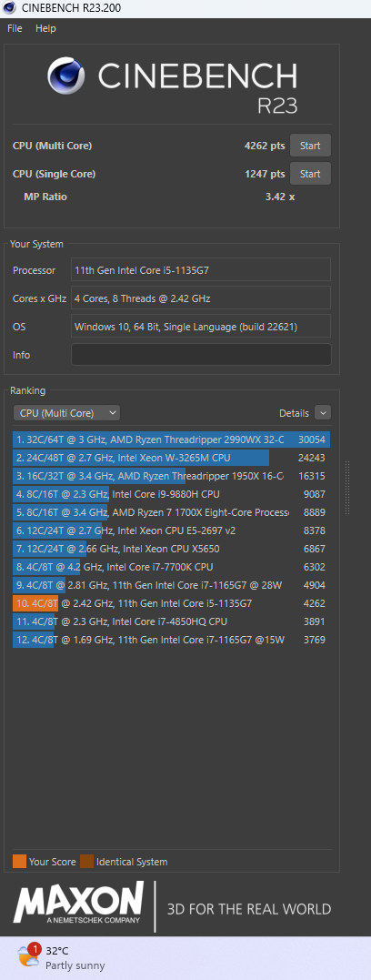Screen dimensions: 371x980
Task: Select the Core i7-4850HQ ranking row
Action: tap(171, 621)
